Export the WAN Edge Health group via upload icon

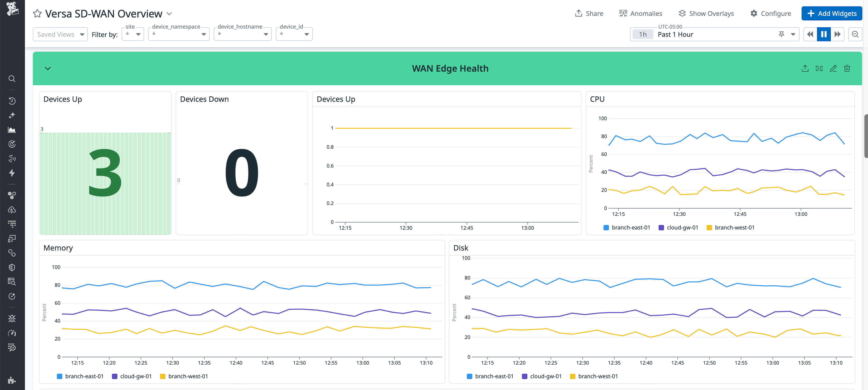(x=805, y=68)
